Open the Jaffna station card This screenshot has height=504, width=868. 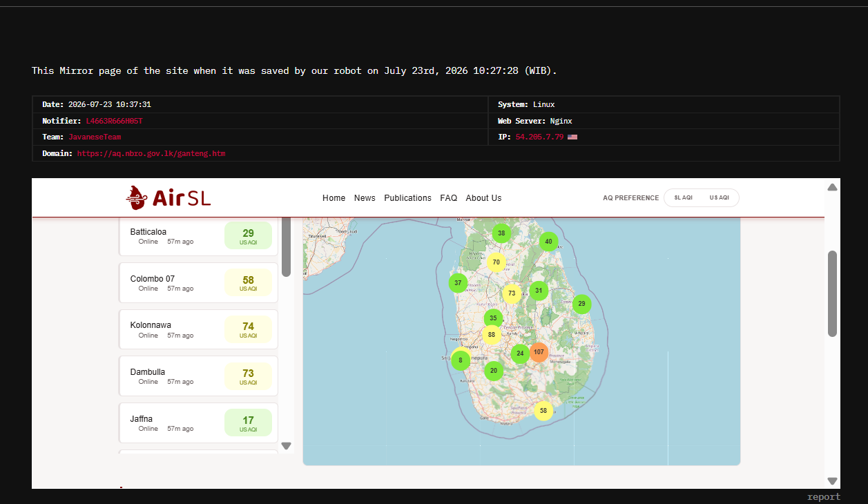(x=199, y=423)
